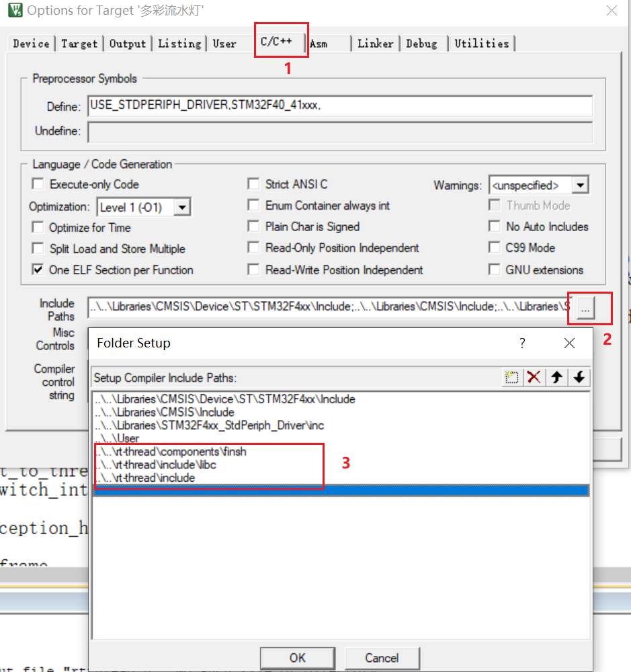Image resolution: width=631 pixels, height=672 pixels.
Task: Open the Warnings dropdown
Action: [x=581, y=185]
